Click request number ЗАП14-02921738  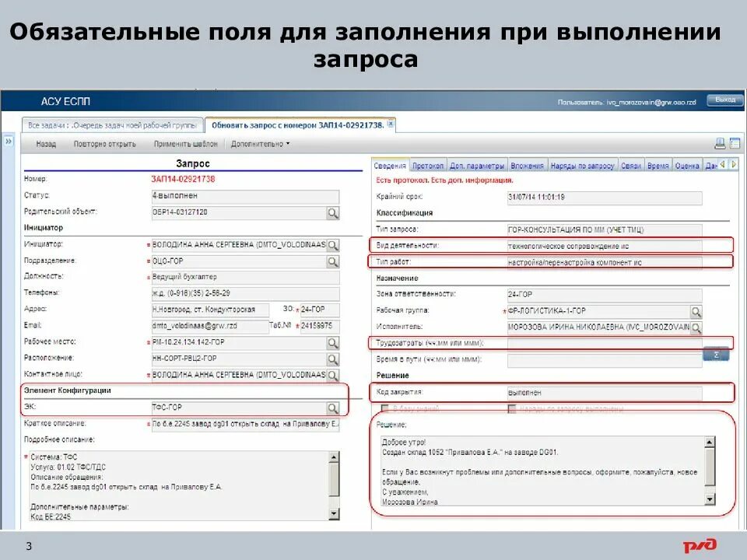point(183,180)
